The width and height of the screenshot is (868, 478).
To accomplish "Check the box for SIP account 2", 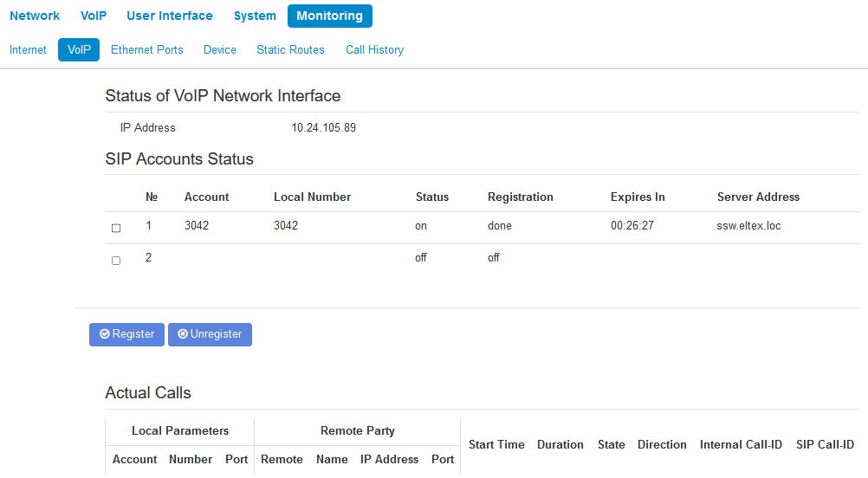I will pos(116,261).
